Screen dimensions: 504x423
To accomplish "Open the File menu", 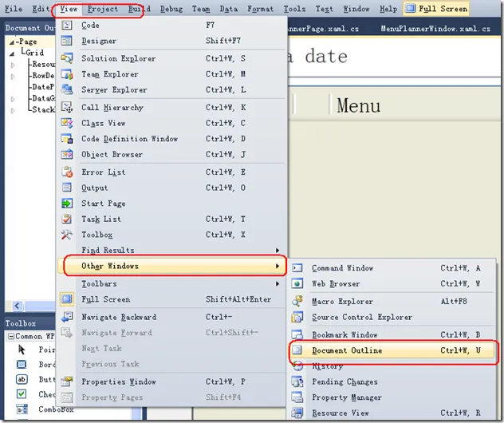I will pyautogui.click(x=14, y=9).
